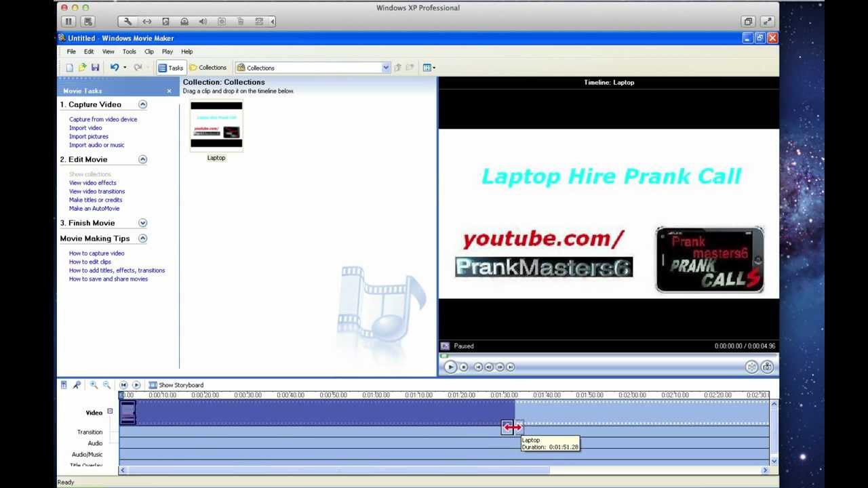Open the View menu
868x488 pixels.
(x=108, y=52)
